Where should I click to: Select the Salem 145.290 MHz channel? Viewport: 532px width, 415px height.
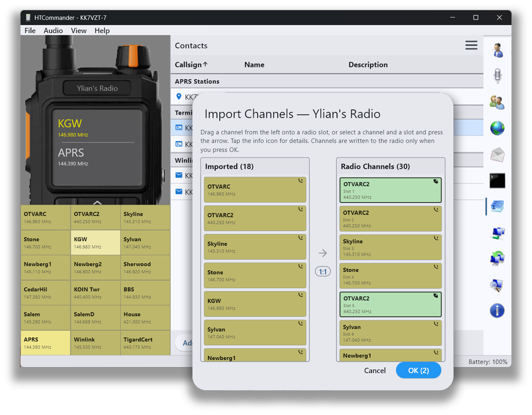(45, 318)
